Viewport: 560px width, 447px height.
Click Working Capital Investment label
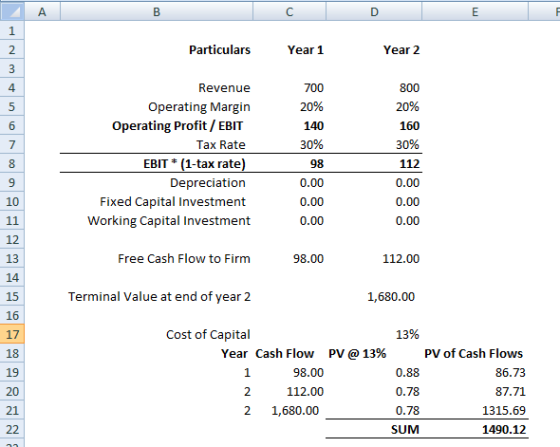[x=169, y=221]
